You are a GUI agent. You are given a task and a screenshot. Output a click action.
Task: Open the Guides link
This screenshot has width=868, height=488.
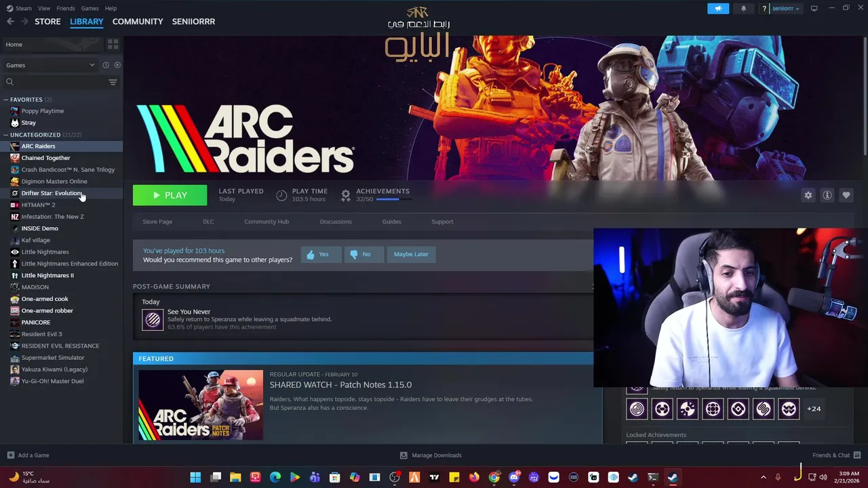click(391, 222)
